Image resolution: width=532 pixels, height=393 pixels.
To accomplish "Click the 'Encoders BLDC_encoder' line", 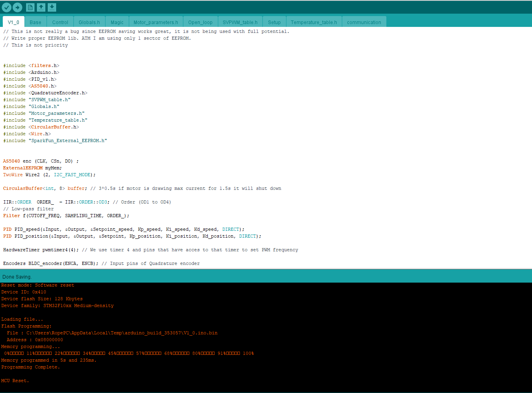I will [102, 263].
